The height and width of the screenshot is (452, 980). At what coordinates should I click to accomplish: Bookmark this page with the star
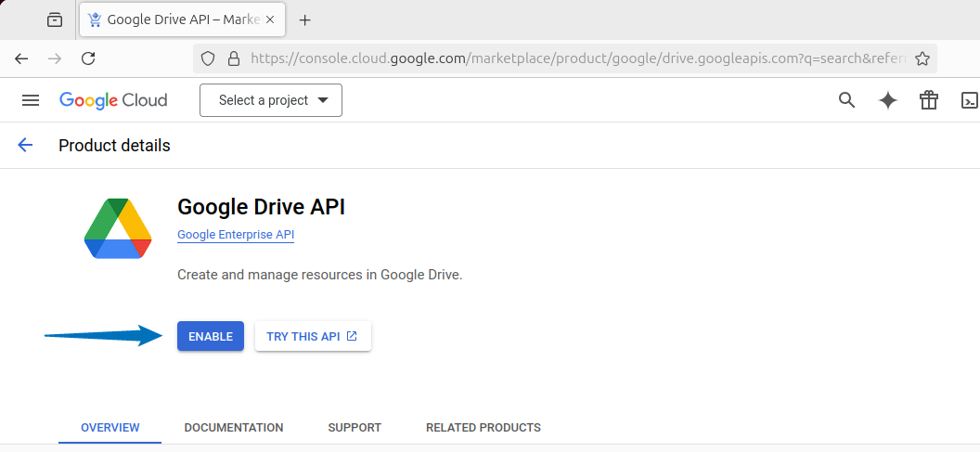[922, 58]
